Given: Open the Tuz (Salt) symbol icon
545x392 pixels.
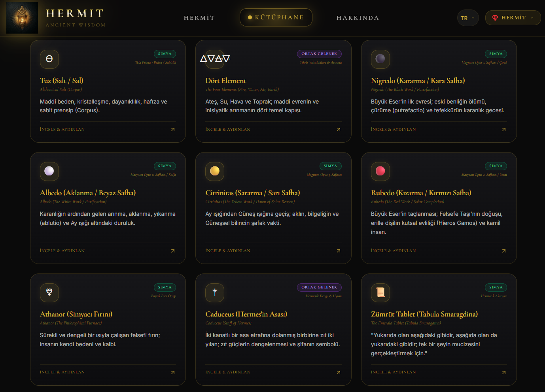Looking at the screenshot, I should point(49,59).
